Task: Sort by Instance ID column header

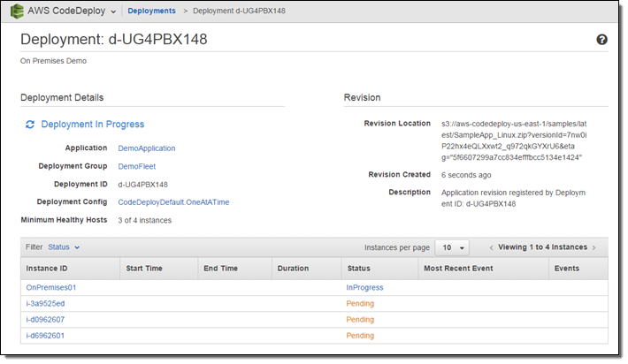Action: pos(47,268)
